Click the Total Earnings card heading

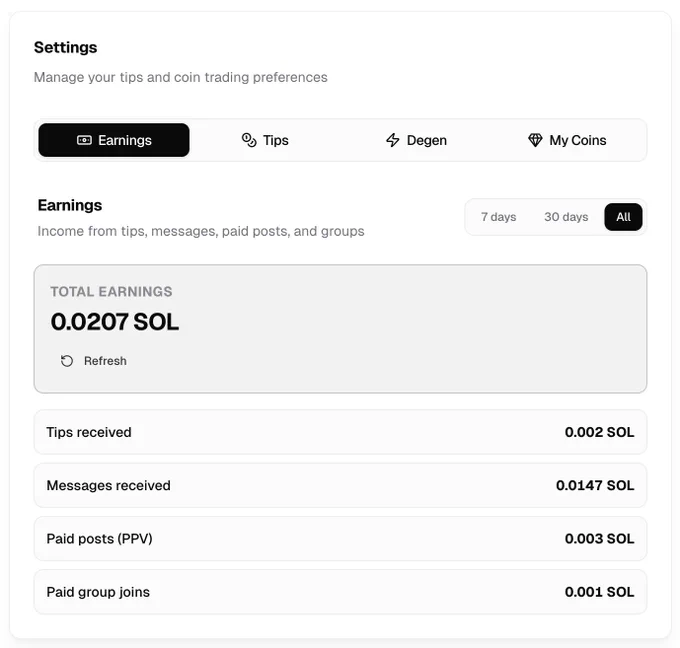click(x=111, y=291)
